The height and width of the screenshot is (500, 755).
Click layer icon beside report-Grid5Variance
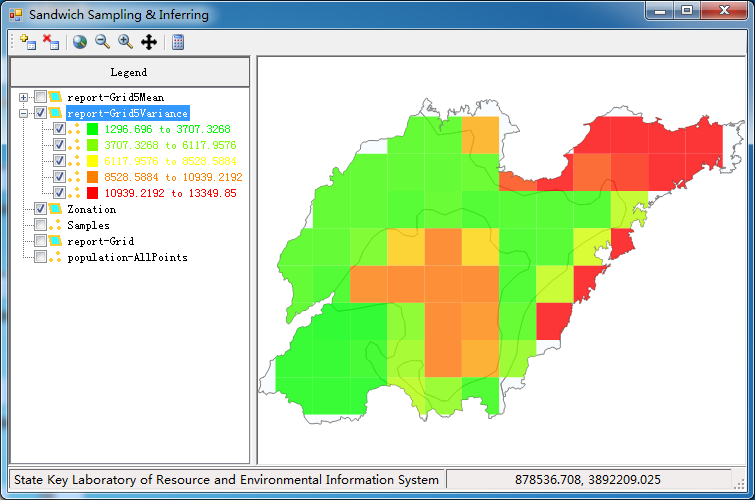pyautogui.click(x=55, y=113)
